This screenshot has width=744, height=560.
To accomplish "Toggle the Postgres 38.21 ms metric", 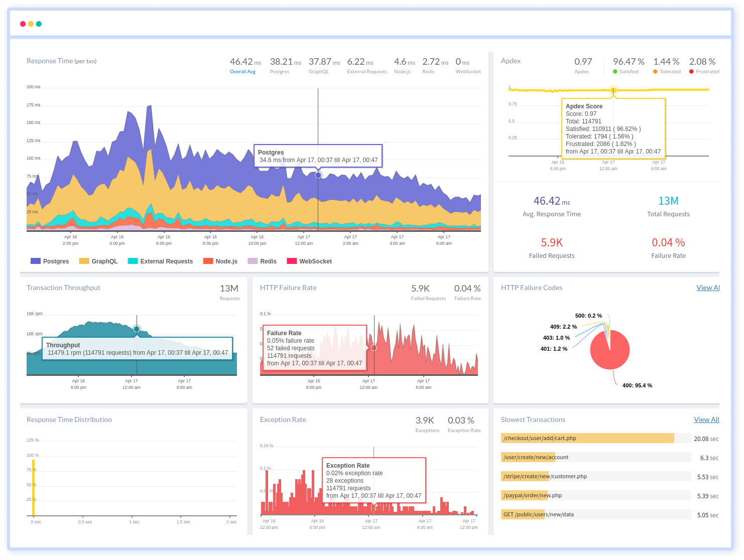I will point(285,65).
